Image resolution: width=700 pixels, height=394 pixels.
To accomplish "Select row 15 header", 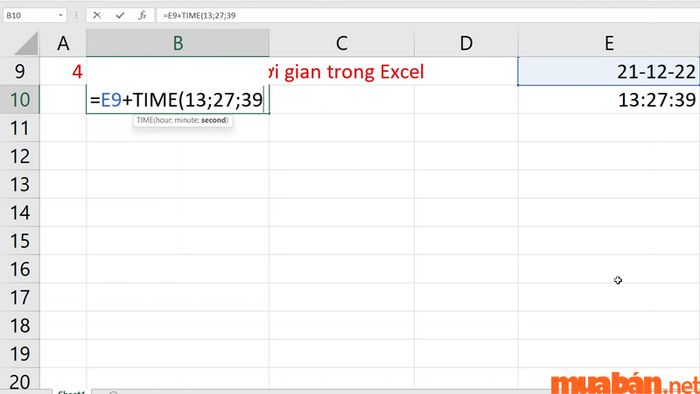I will [20, 241].
